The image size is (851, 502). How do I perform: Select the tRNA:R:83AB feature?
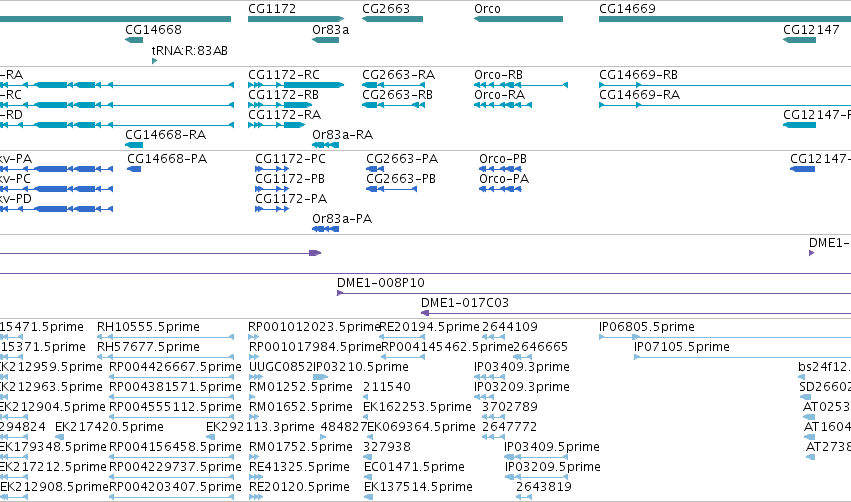[x=155, y=61]
